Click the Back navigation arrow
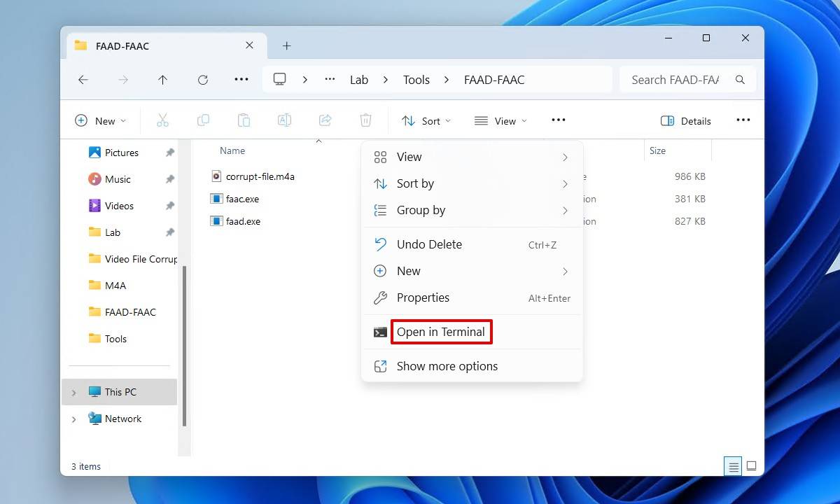This screenshot has height=504, width=840. (x=83, y=80)
